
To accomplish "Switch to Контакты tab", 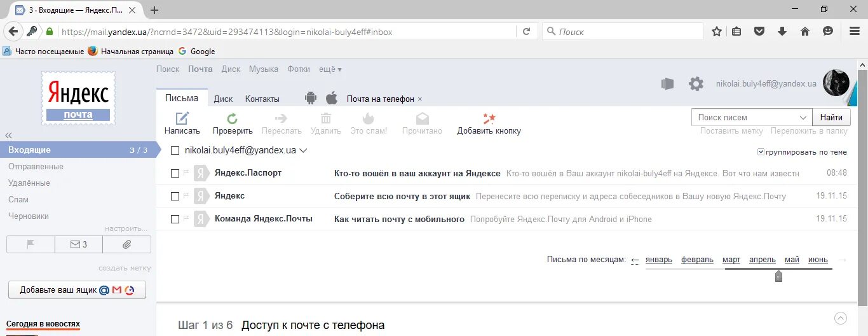I will pos(262,99).
